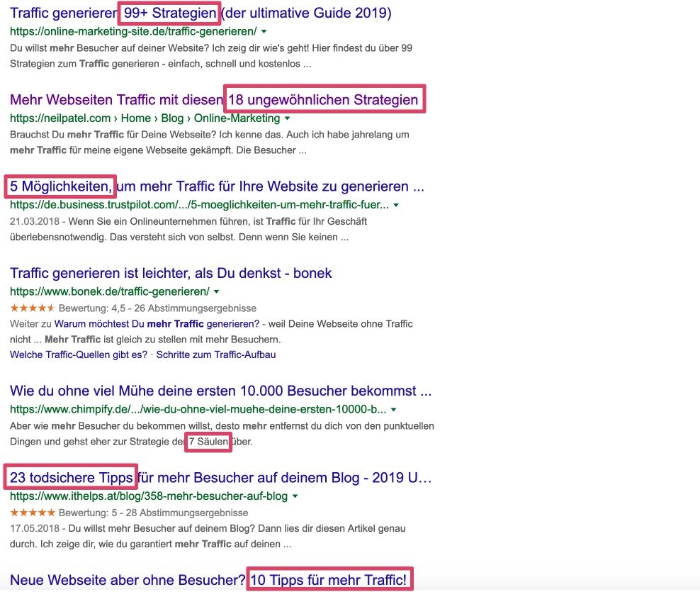Open the bonek "Traffic generieren ist leichter" result

(x=170, y=273)
